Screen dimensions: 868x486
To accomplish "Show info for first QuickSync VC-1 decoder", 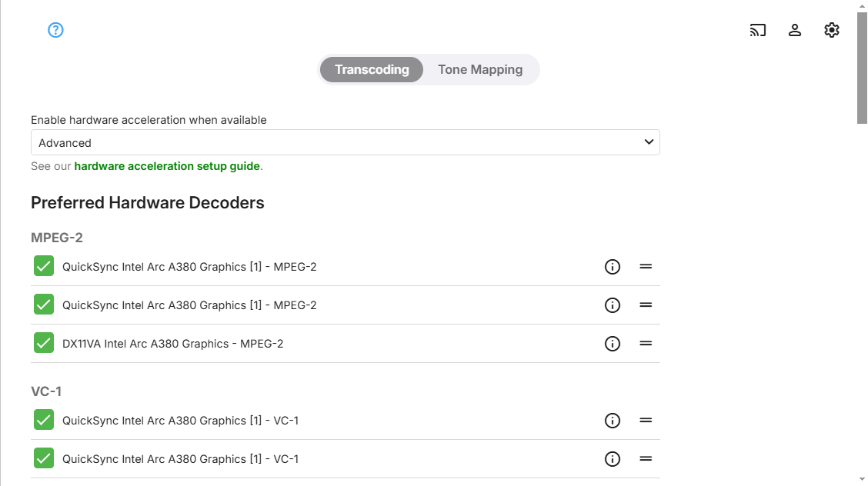I will click(613, 421).
